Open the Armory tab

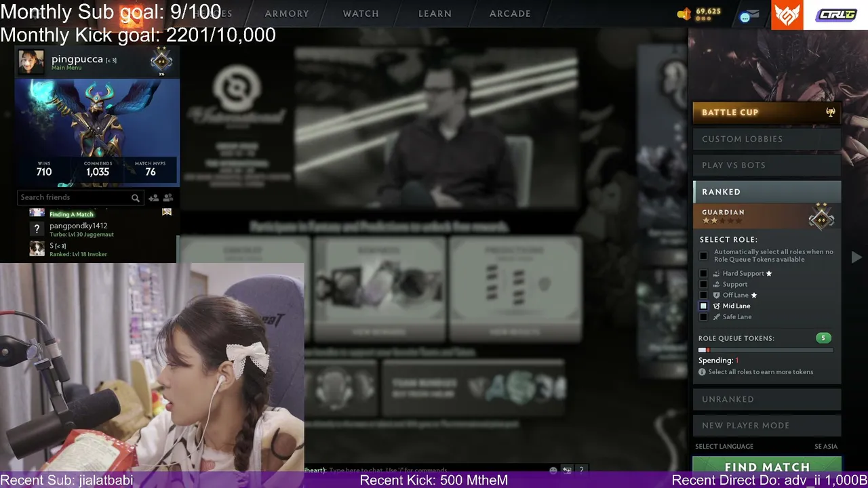tap(287, 14)
